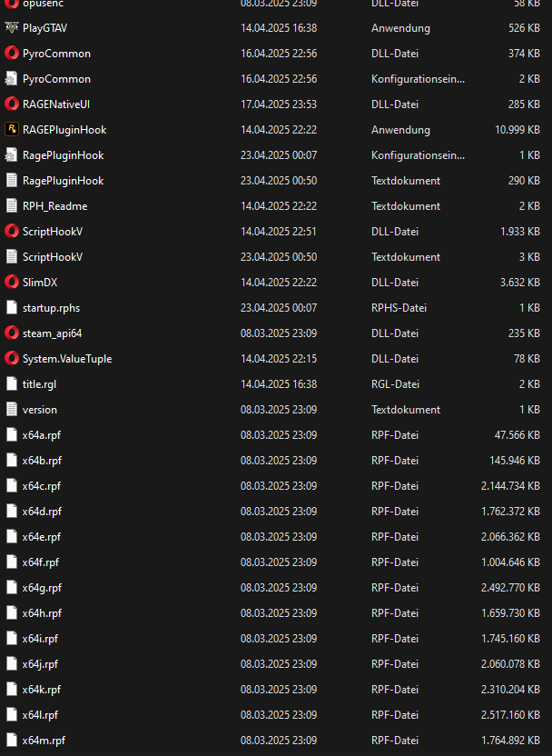Click the x64g.rpf file name
Screen dimensions: 552x756
(42, 588)
